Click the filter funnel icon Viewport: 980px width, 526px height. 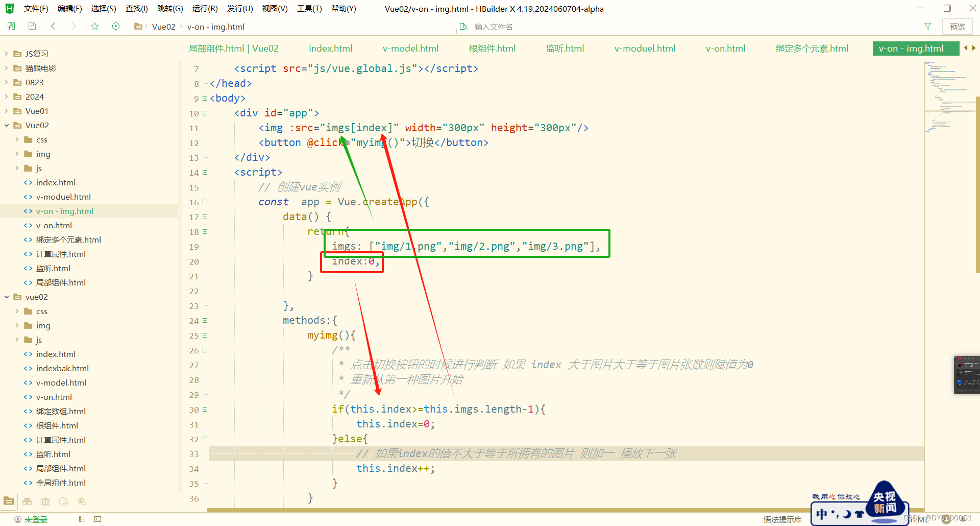(x=927, y=27)
